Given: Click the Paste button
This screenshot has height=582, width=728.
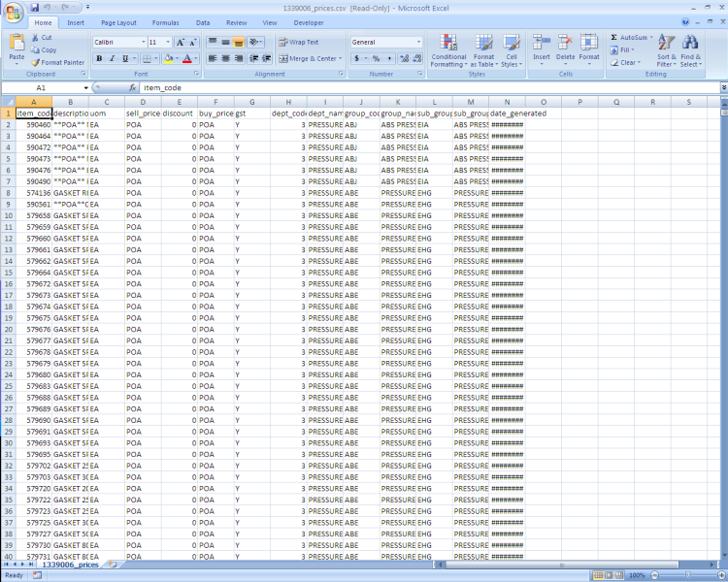Looking at the screenshot, I should (17, 48).
